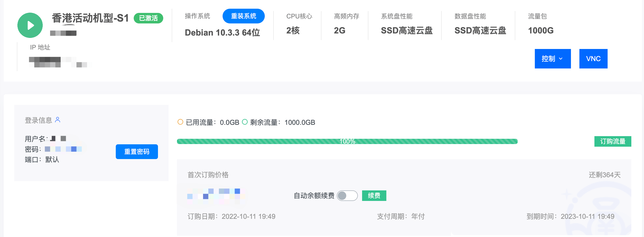Viewport: 644px width, 237px height.
Task: Click the 续费 renewal button
Action: (374, 195)
